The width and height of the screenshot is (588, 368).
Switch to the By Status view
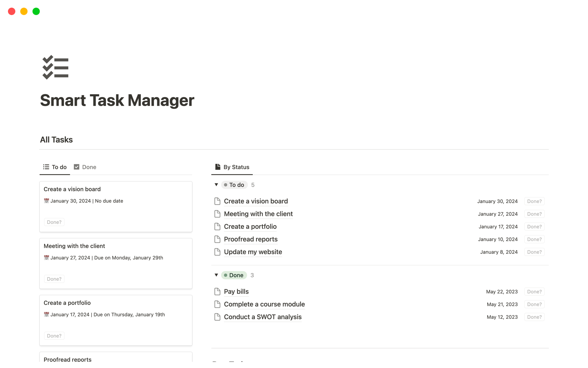pyautogui.click(x=236, y=167)
